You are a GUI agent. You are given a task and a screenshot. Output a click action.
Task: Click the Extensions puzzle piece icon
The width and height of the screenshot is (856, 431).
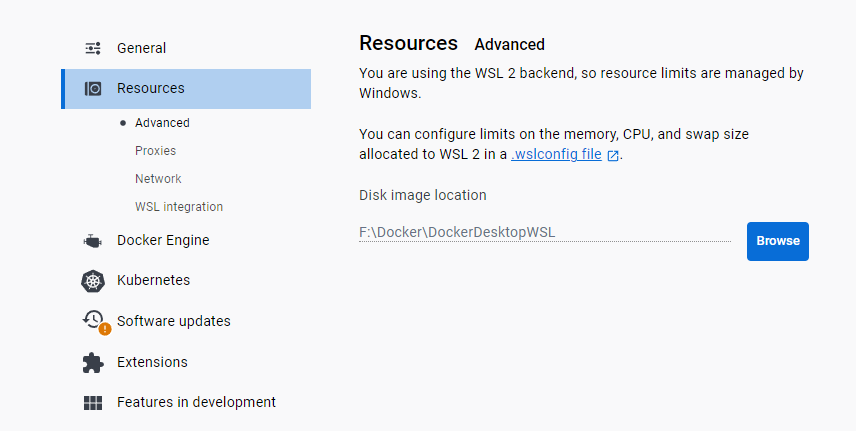(x=93, y=362)
